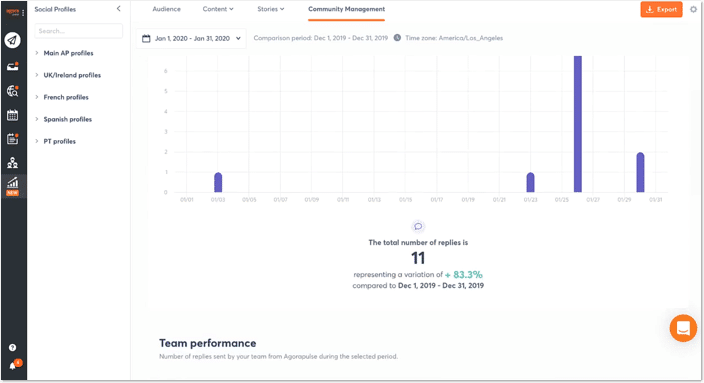Switch to the Audience tab
This screenshot has width=704, height=383.
167,9
